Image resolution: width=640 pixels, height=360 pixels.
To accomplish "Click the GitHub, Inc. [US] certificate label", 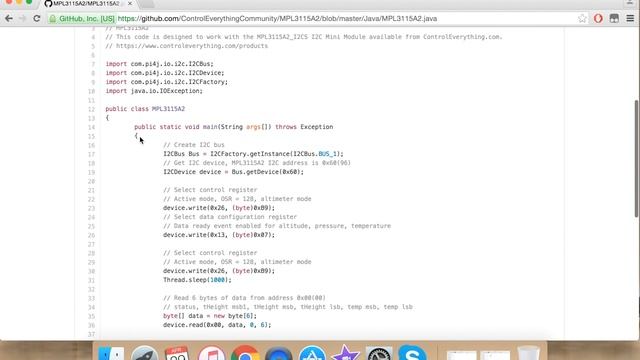I will pyautogui.click(x=87, y=19).
